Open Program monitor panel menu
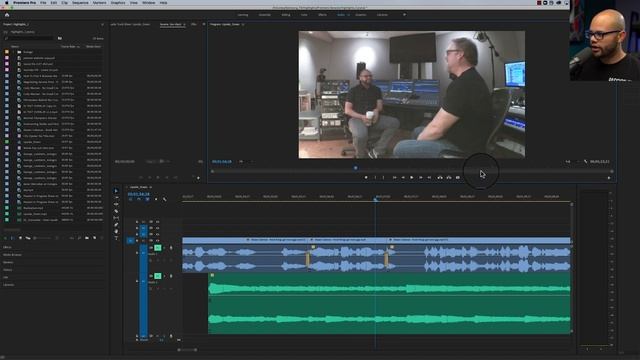This screenshot has height=360, width=640. tap(243, 24)
